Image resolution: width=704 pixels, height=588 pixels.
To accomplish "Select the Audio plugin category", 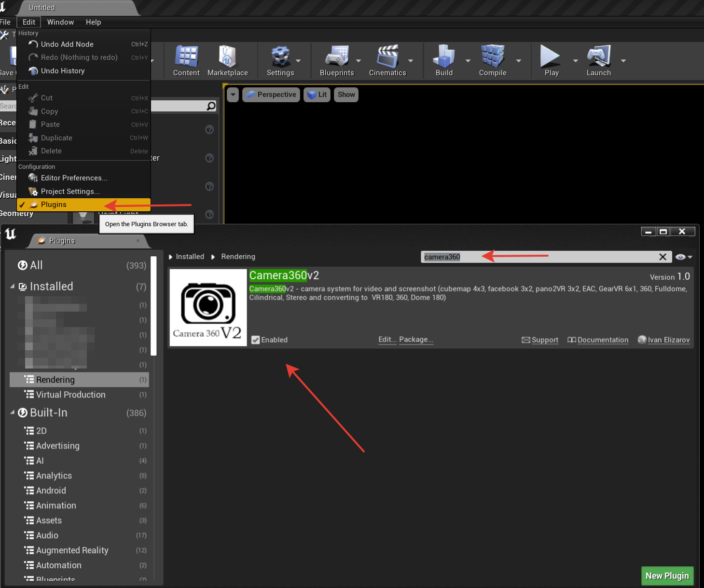I will (x=79, y=535).
